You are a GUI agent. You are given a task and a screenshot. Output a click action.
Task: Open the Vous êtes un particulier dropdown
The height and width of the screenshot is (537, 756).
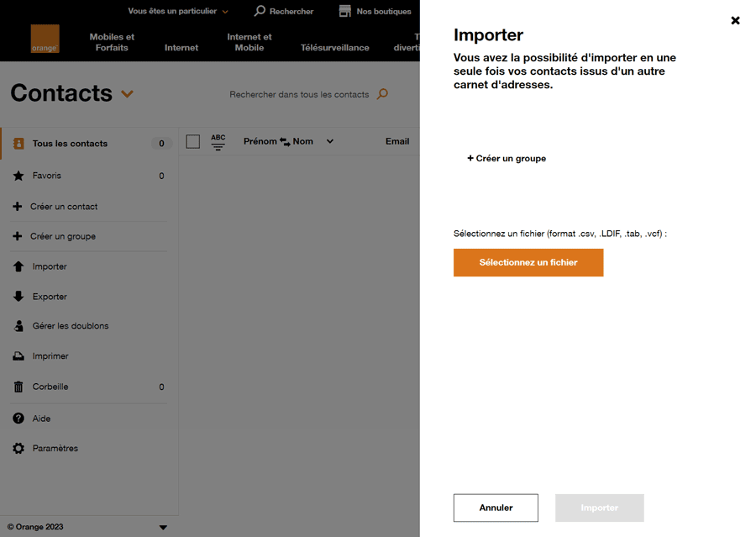point(178,11)
